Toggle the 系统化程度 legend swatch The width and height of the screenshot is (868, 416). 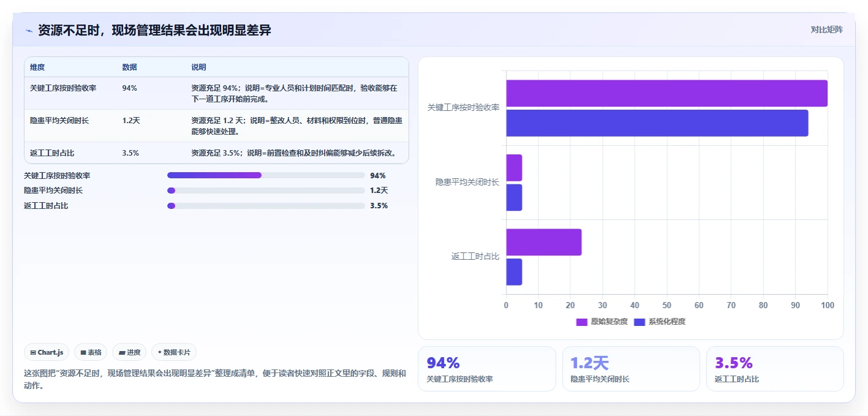[x=640, y=322]
